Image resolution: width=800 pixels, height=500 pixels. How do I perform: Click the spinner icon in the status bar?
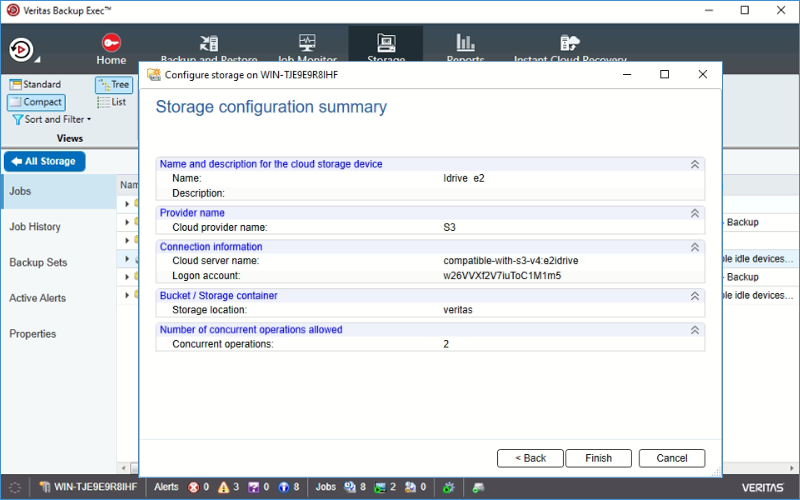point(15,487)
